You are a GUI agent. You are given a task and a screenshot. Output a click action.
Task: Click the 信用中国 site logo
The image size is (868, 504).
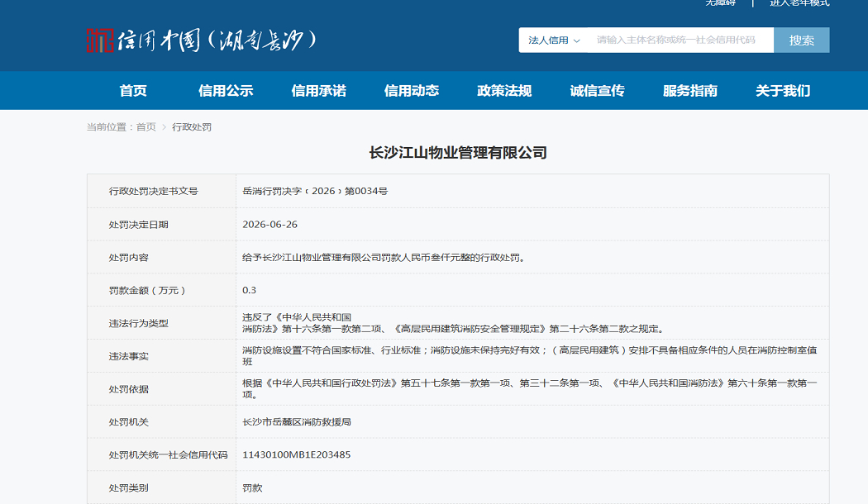(202, 40)
